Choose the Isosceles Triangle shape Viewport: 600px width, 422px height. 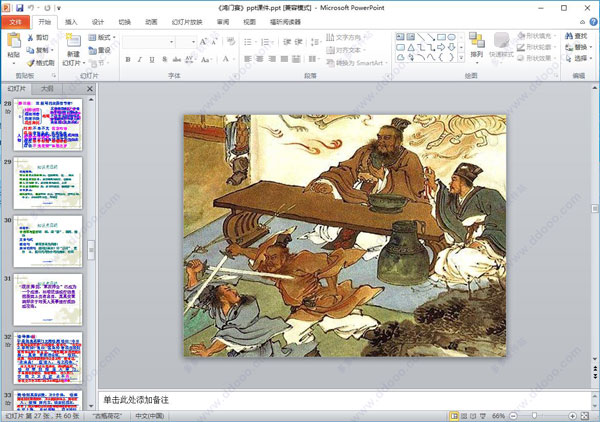coord(411,47)
